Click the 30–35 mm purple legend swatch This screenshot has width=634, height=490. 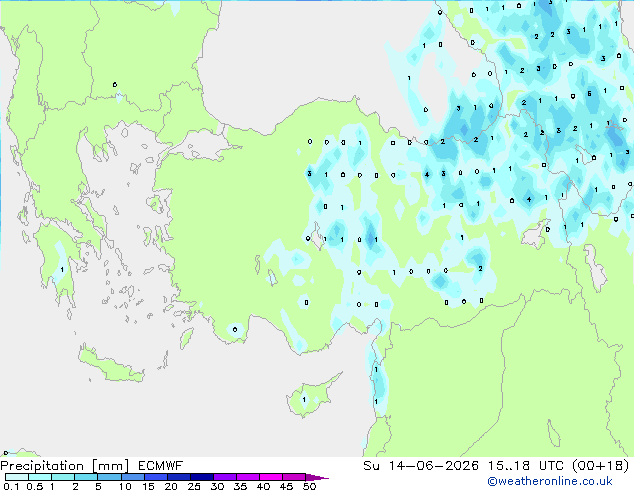tap(225, 477)
